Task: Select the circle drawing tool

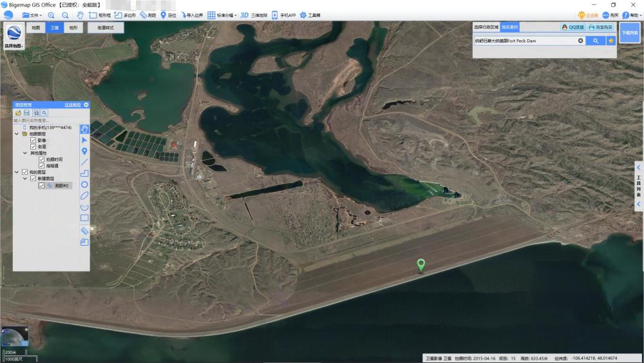Action: point(84,184)
